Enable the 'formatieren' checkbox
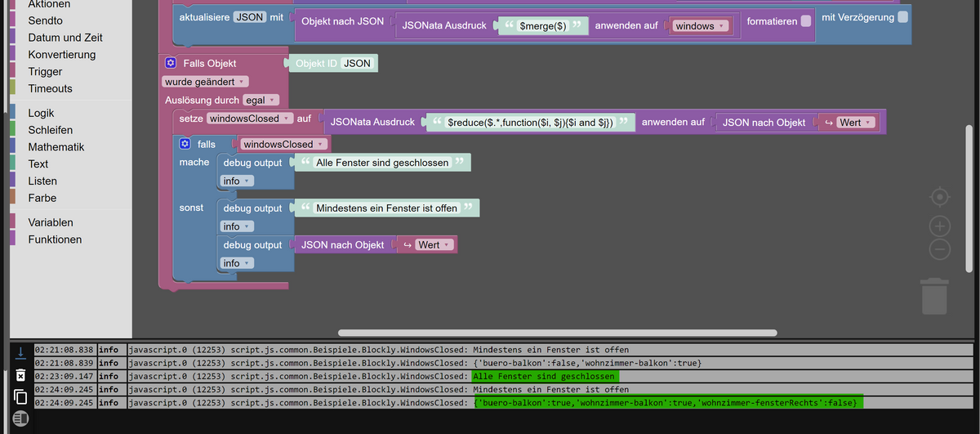The image size is (980, 434). 806,20
